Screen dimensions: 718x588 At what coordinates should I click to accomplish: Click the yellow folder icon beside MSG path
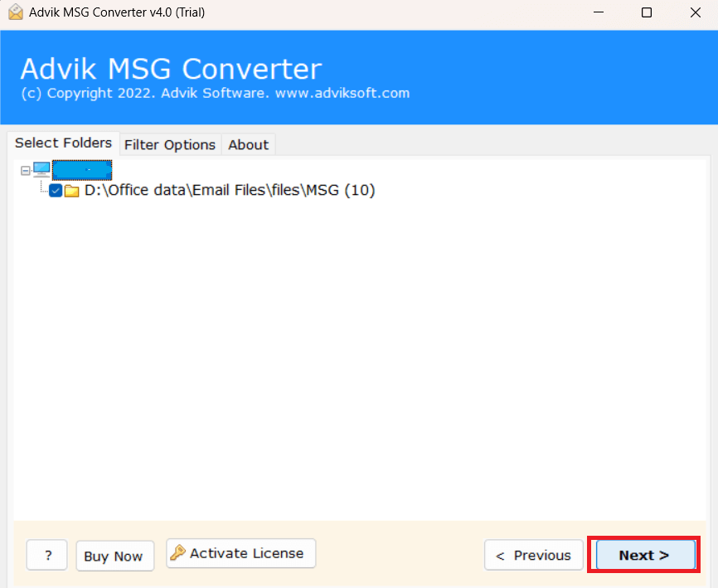(71, 191)
